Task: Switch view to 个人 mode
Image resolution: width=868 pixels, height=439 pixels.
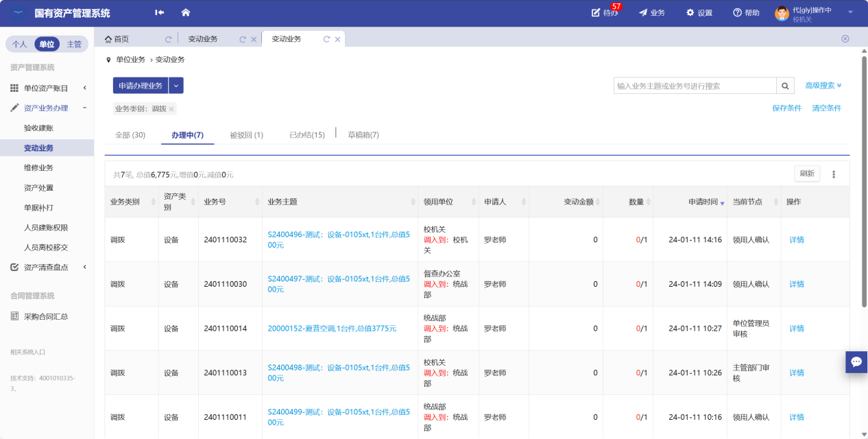Action: pyautogui.click(x=19, y=44)
